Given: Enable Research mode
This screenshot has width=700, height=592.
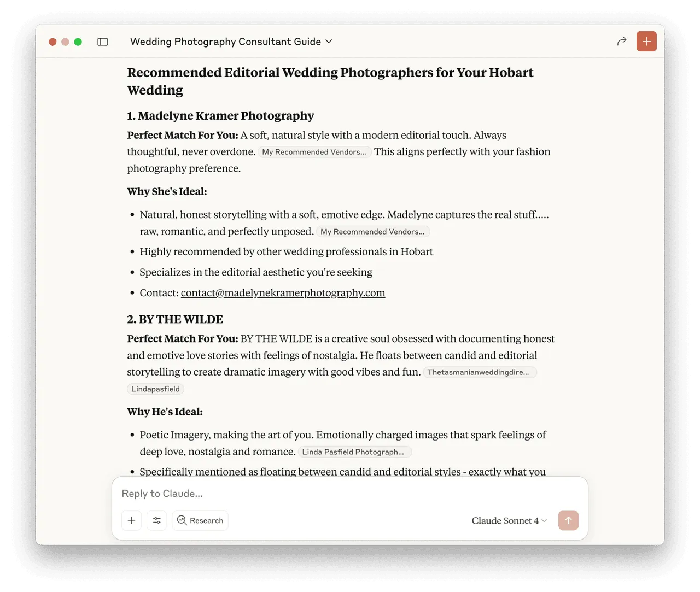Looking at the screenshot, I should pos(200,520).
